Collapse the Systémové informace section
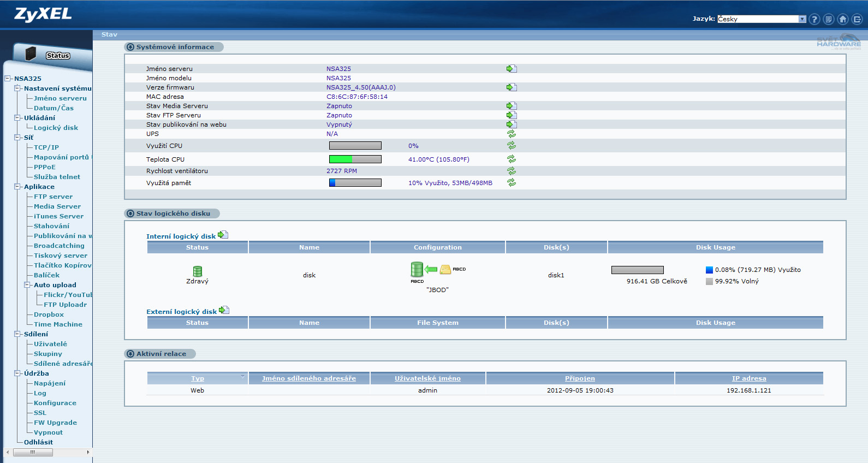Screen dimensions: 868x463 click(130, 47)
